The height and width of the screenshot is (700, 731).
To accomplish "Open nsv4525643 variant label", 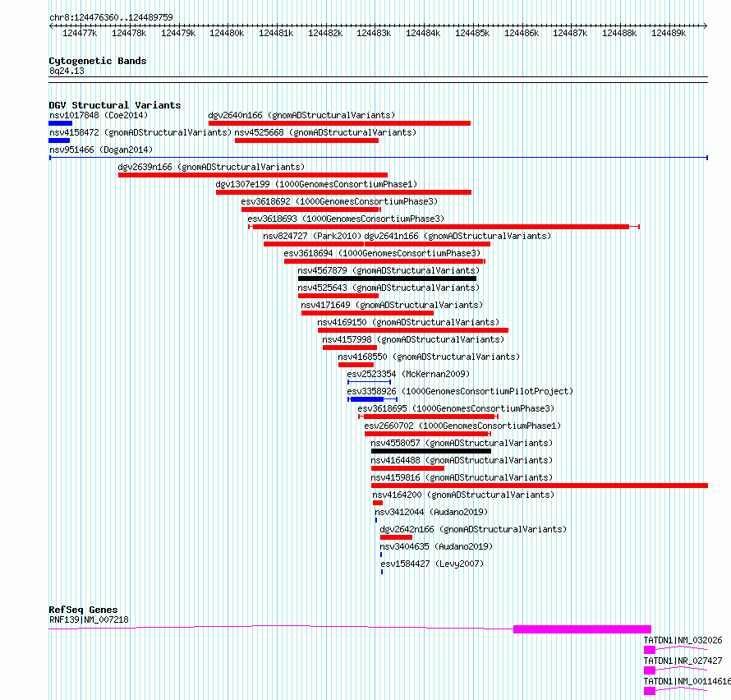I will [388, 288].
